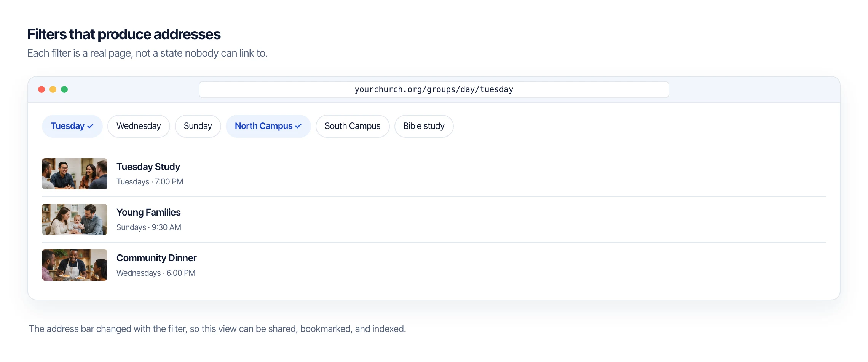Click the red close window dot
This screenshot has width=868, height=362.
pos(41,89)
